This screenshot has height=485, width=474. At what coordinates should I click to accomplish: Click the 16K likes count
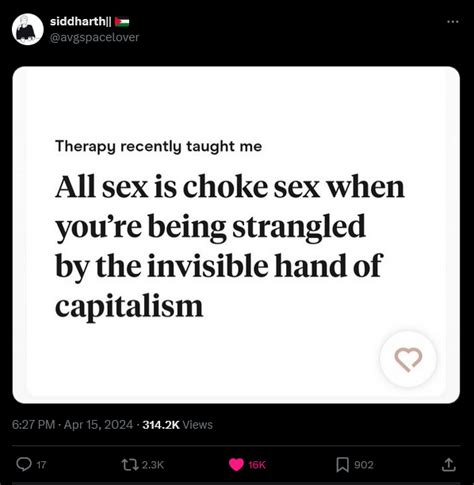pyautogui.click(x=257, y=465)
